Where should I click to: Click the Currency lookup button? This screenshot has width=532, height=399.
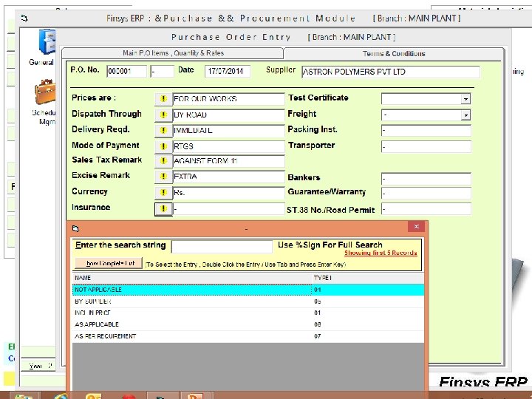163,192
